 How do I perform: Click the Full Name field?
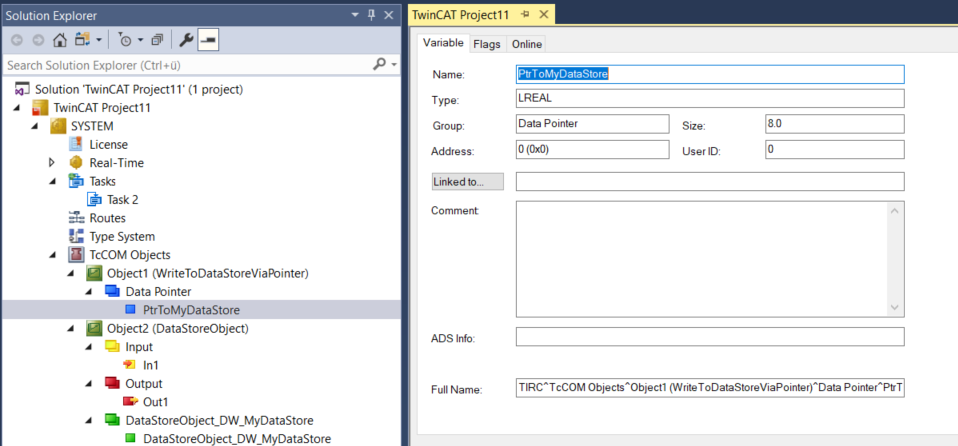(710, 387)
